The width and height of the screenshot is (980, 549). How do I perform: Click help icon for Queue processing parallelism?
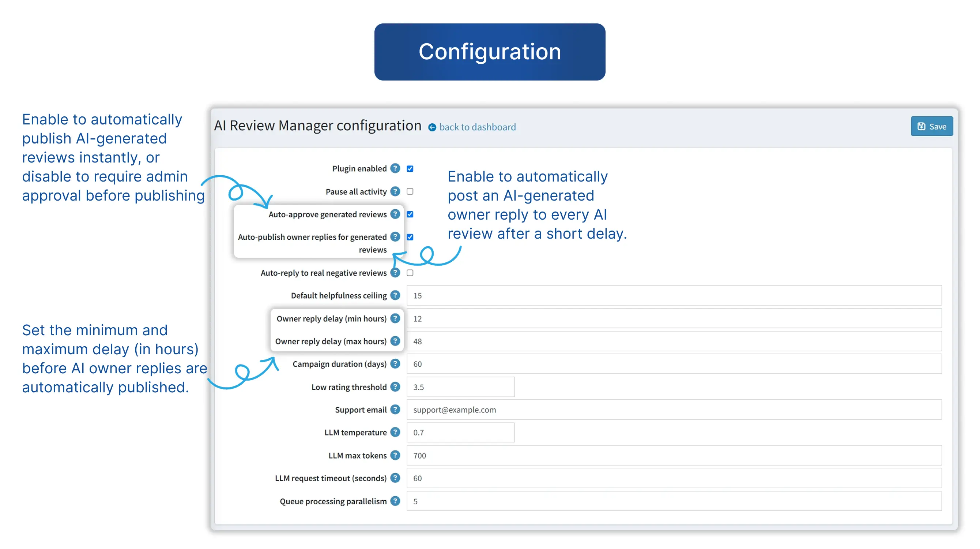395,501
